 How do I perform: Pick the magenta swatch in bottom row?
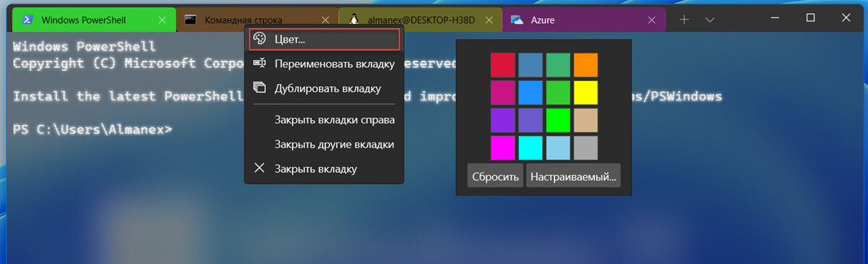[502, 148]
